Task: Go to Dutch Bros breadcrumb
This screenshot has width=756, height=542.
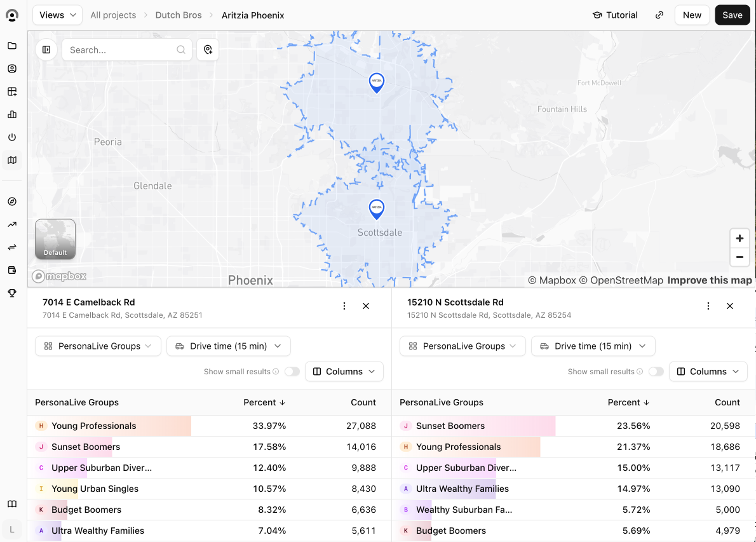Action: point(179,15)
